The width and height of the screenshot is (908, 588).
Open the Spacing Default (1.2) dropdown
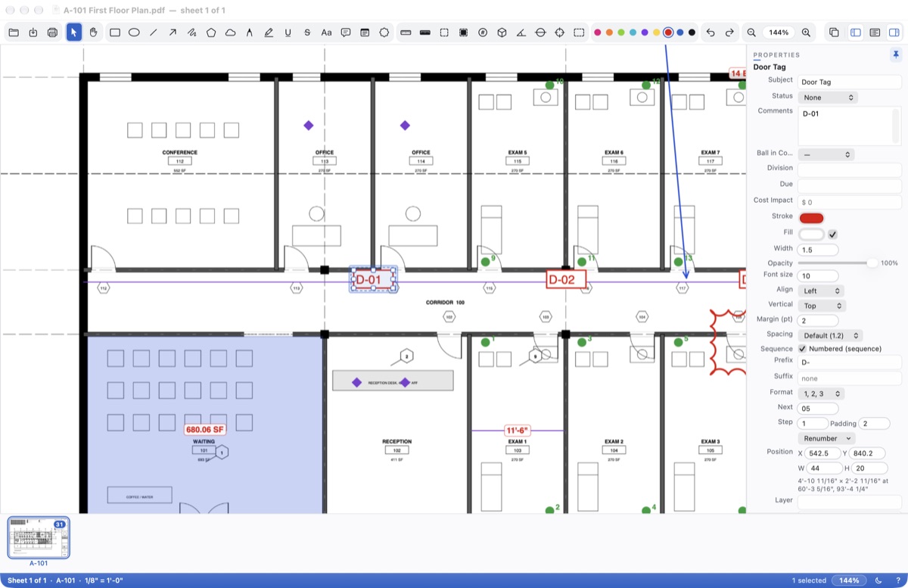(830, 335)
